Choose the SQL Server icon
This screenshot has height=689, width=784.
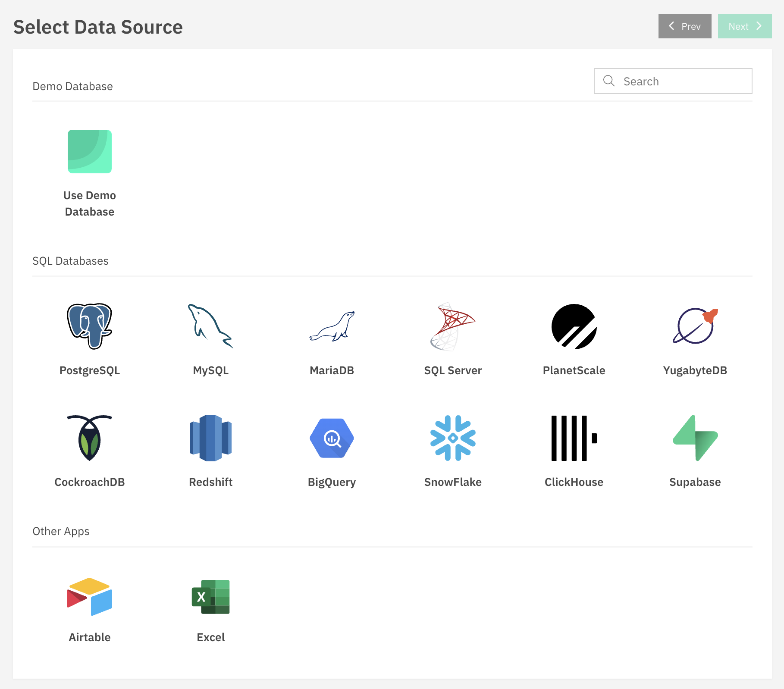tap(453, 326)
